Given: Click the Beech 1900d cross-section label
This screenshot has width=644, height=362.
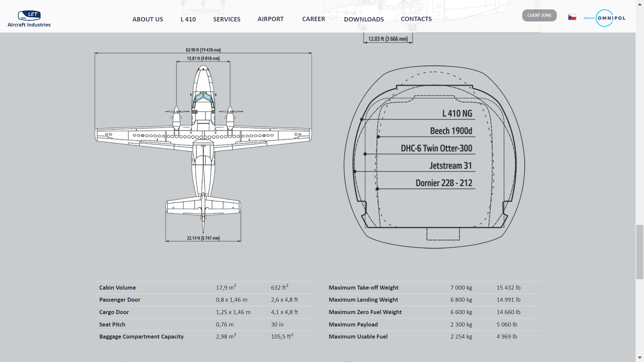Looking at the screenshot, I should 451,131.
